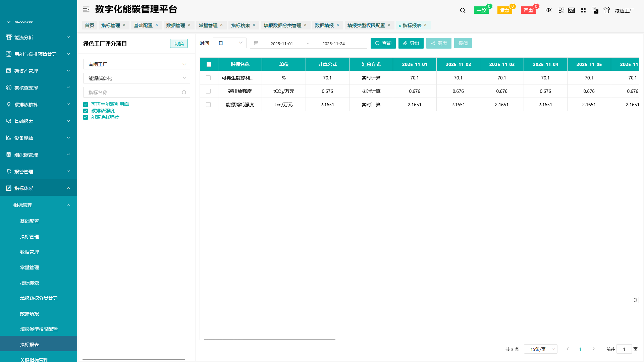Collapse sidebar using the hamburger icon

coord(86,9)
